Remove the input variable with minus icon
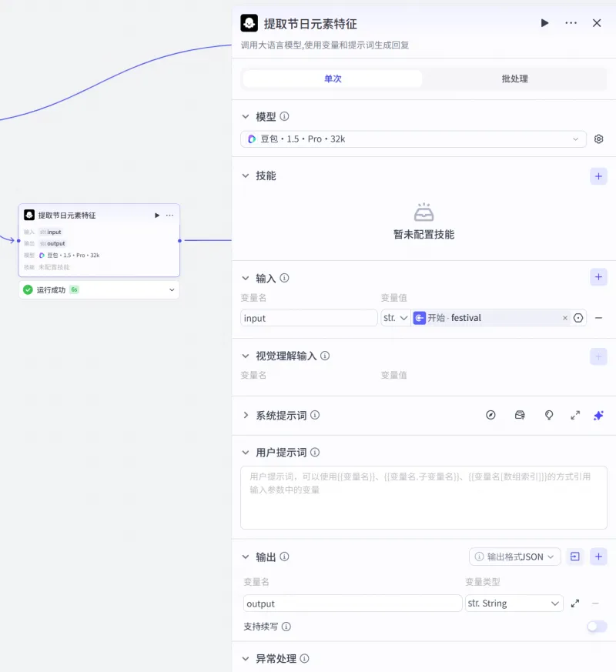Screen dimensions: 616x672 pos(598,318)
